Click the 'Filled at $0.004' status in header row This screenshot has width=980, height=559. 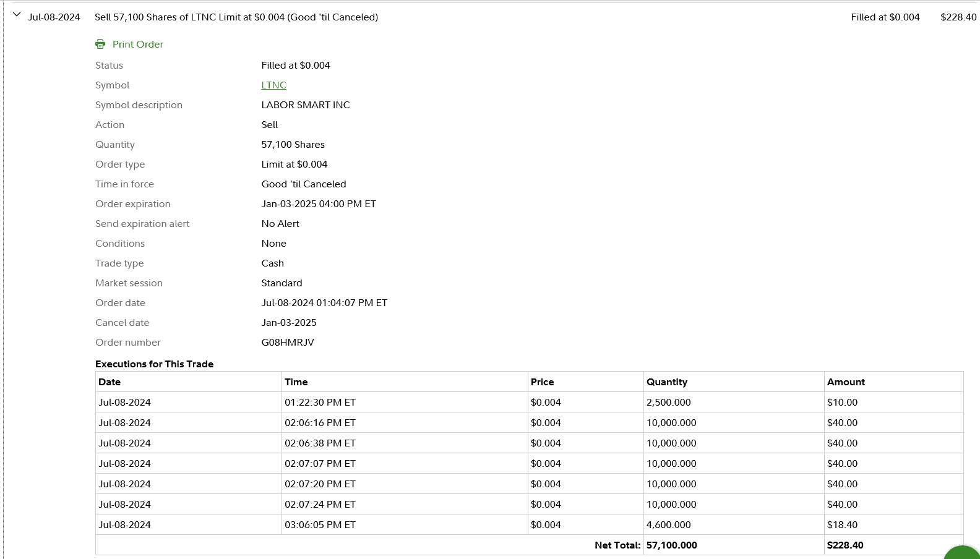[885, 17]
